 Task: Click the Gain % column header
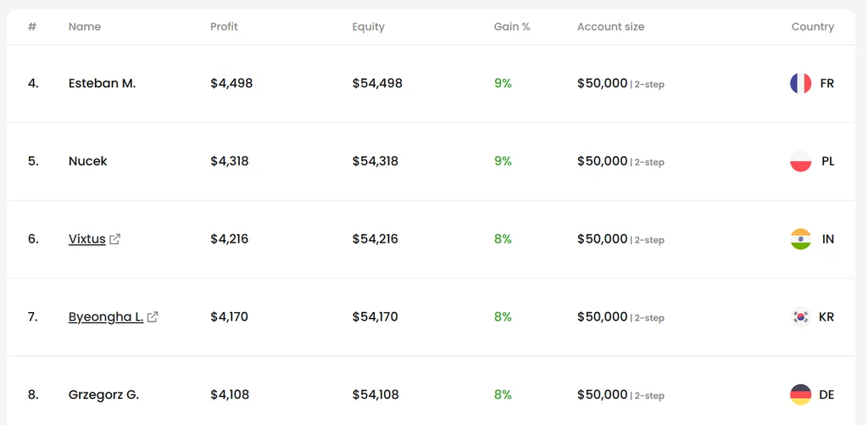pyautogui.click(x=512, y=26)
